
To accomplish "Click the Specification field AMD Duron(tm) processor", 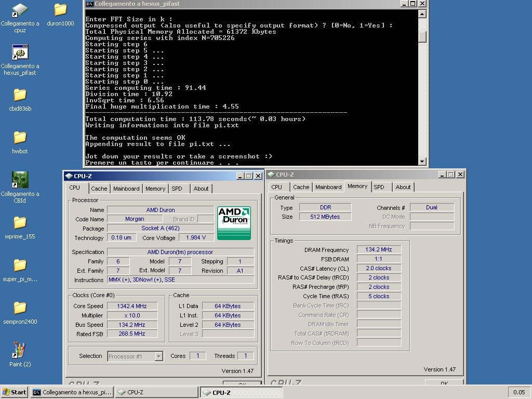I will tap(180, 252).
